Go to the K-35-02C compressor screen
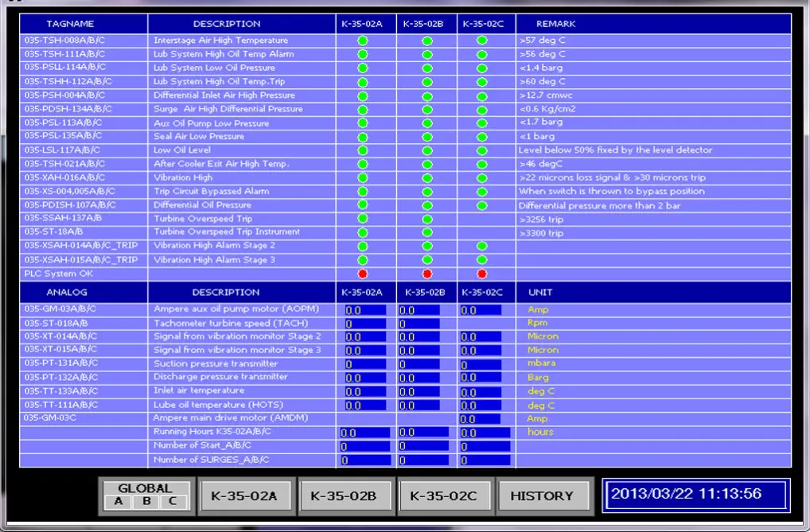The width and height of the screenshot is (810, 532). (443, 495)
